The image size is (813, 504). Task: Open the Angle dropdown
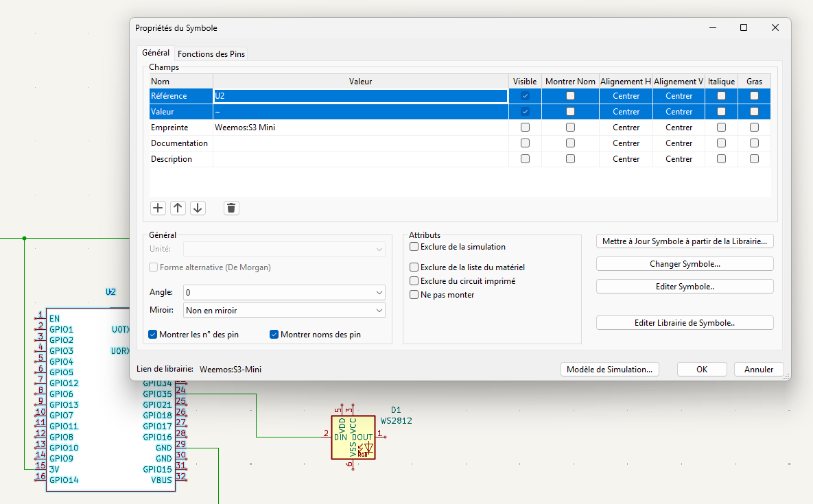pyautogui.click(x=284, y=293)
